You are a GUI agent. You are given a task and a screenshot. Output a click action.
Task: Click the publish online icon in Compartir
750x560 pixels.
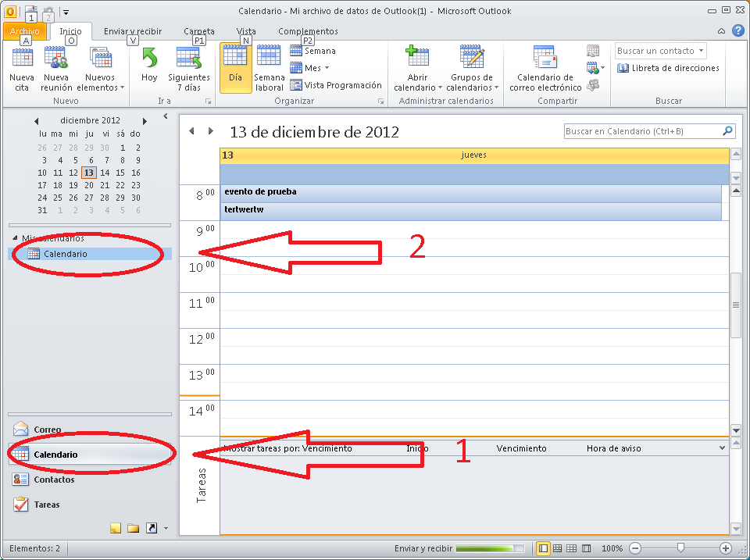[595, 68]
